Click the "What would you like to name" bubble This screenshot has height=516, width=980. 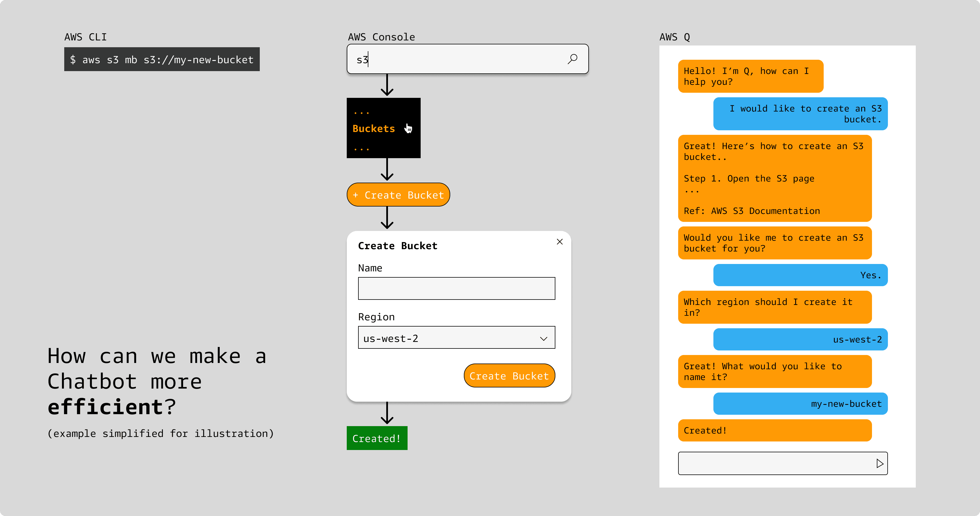pos(775,372)
